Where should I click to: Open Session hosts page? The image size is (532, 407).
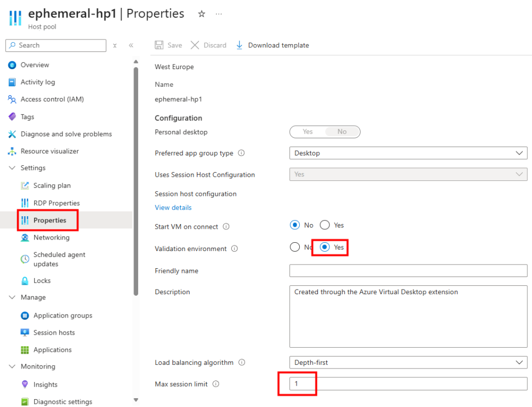(x=54, y=333)
